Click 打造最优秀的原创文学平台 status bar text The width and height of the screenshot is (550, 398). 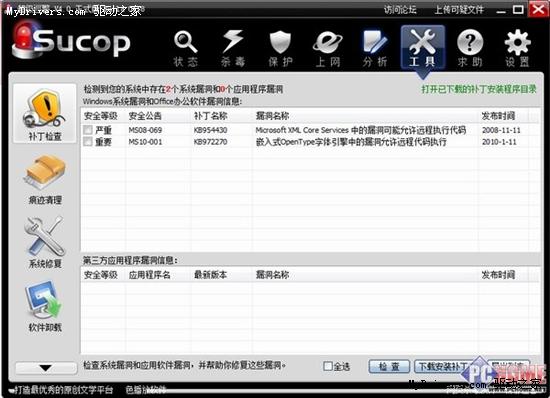[63, 390]
